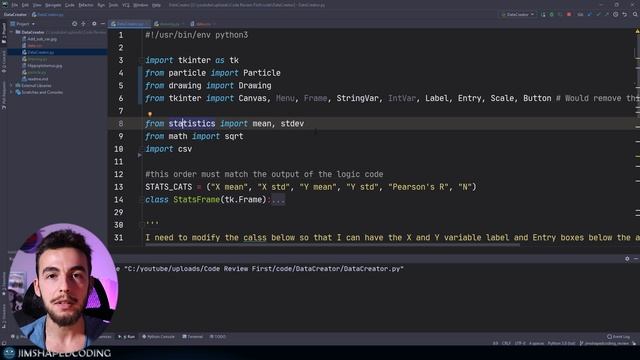
Task: Click 'Drawing' class name on line 5
Action: click(255, 86)
